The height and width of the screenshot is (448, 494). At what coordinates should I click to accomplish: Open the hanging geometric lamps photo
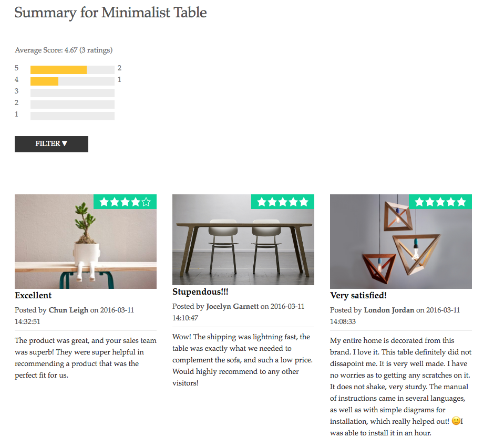pyautogui.click(x=401, y=242)
